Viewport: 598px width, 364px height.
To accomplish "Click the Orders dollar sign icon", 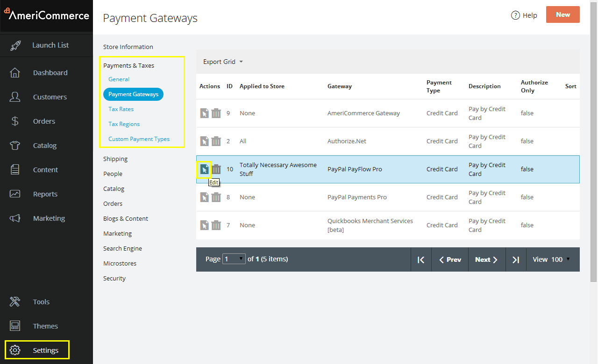I will click(15, 121).
